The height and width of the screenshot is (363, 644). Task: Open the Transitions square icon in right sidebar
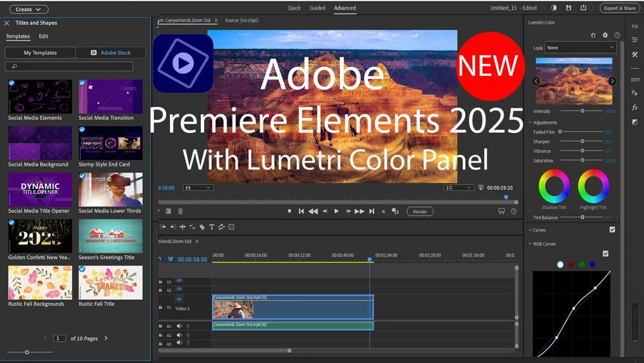pyautogui.click(x=634, y=122)
